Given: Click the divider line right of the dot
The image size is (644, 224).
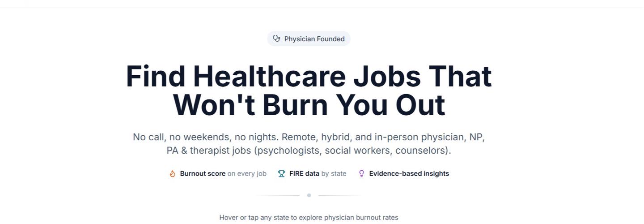Looking at the screenshot, I should click(339, 195).
